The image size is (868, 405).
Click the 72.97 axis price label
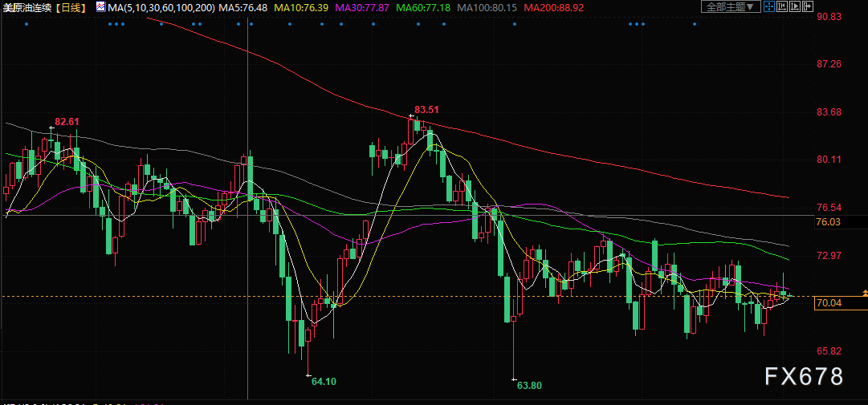pyautogui.click(x=829, y=255)
